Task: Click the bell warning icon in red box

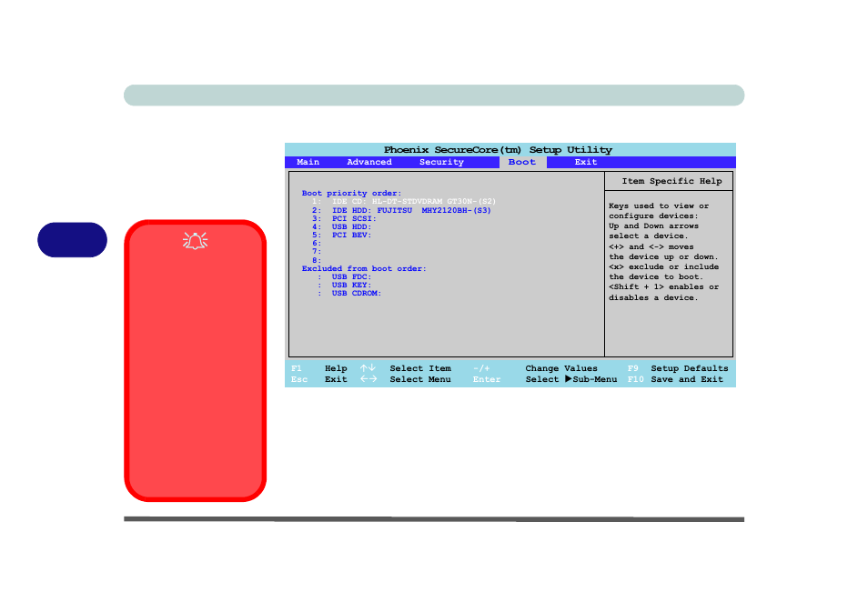Action: (195, 241)
